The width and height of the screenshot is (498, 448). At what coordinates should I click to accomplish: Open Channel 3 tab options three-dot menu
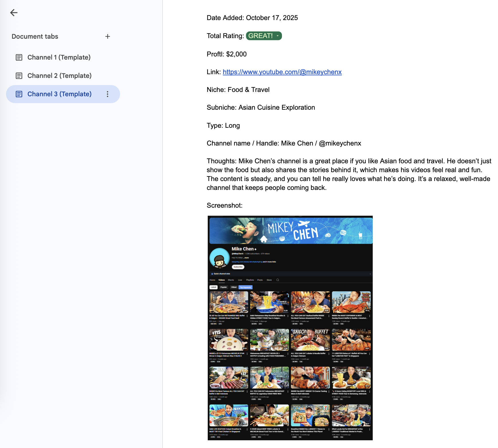(107, 94)
